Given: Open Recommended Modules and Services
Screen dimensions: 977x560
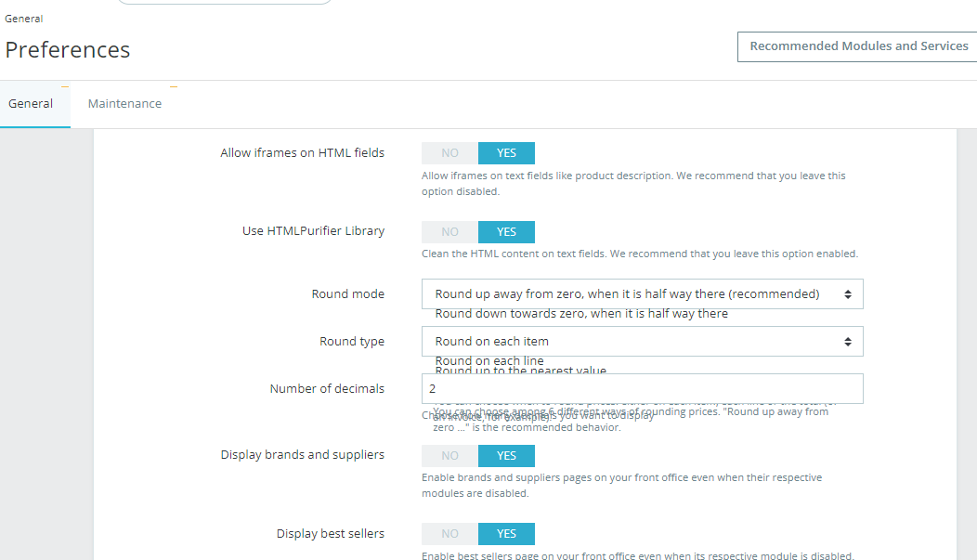Looking at the screenshot, I should click(x=858, y=46).
